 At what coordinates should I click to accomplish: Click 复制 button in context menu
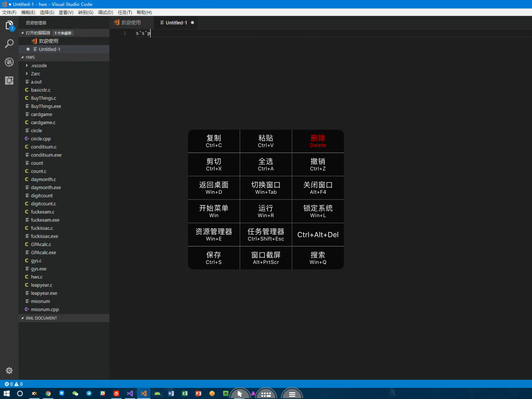pyautogui.click(x=214, y=141)
